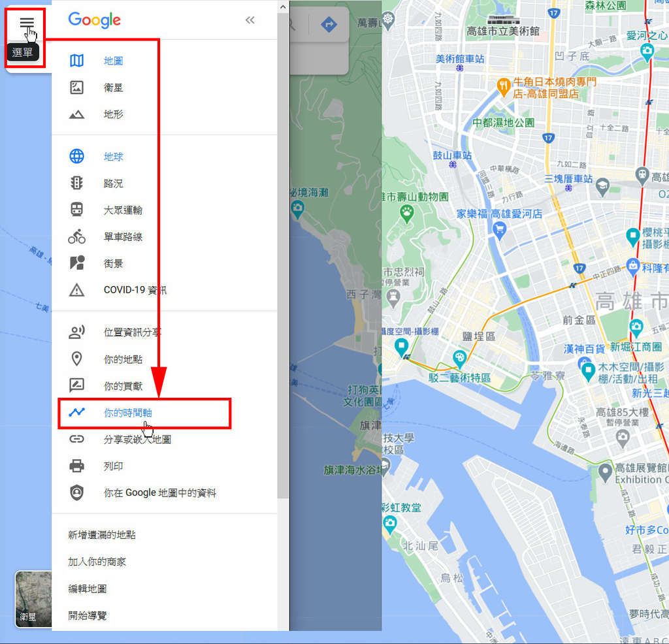This screenshot has height=644, width=669.
Task: Open the directions icon near the search bar
Action: tap(328, 25)
